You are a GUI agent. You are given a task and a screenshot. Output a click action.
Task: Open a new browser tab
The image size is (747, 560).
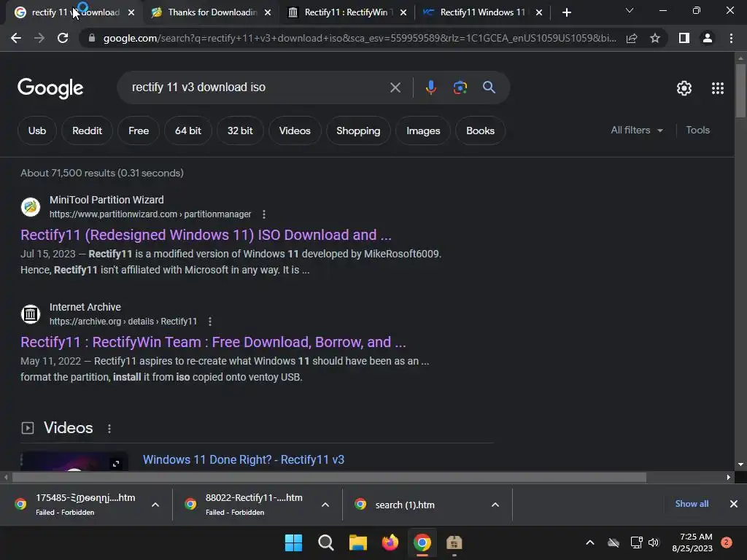(566, 12)
